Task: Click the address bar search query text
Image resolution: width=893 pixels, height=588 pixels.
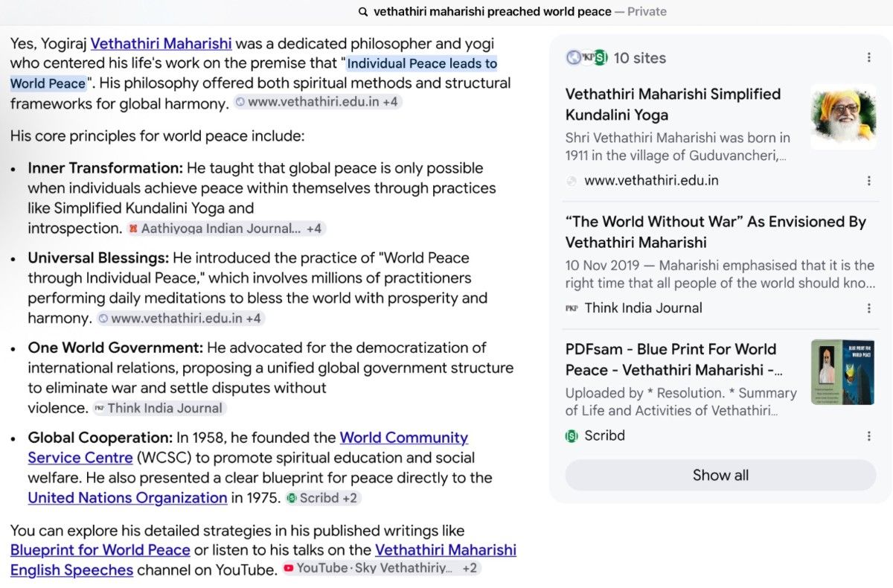Action: pos(493,12)
